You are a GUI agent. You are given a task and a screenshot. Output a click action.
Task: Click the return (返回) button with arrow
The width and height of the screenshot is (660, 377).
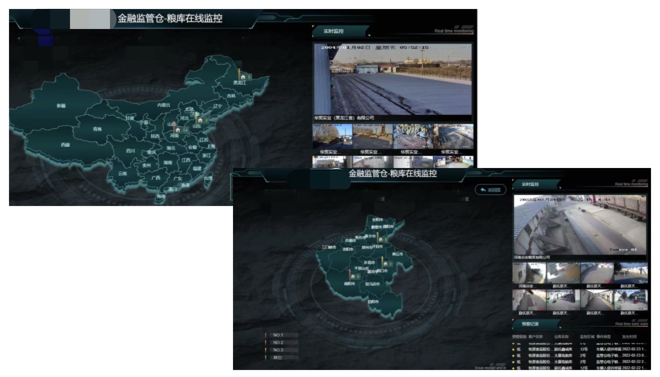click(x=491, y=190)
